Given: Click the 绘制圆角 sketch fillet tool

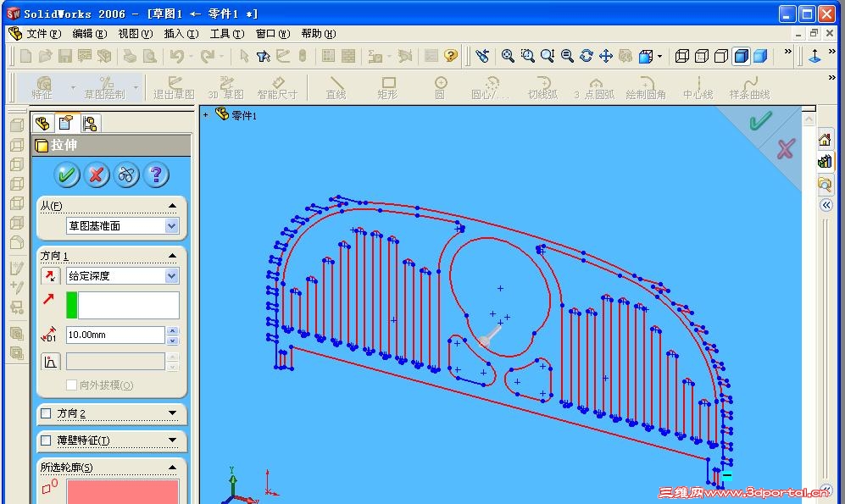Looking at the screenshot, I should click(646, 88).
